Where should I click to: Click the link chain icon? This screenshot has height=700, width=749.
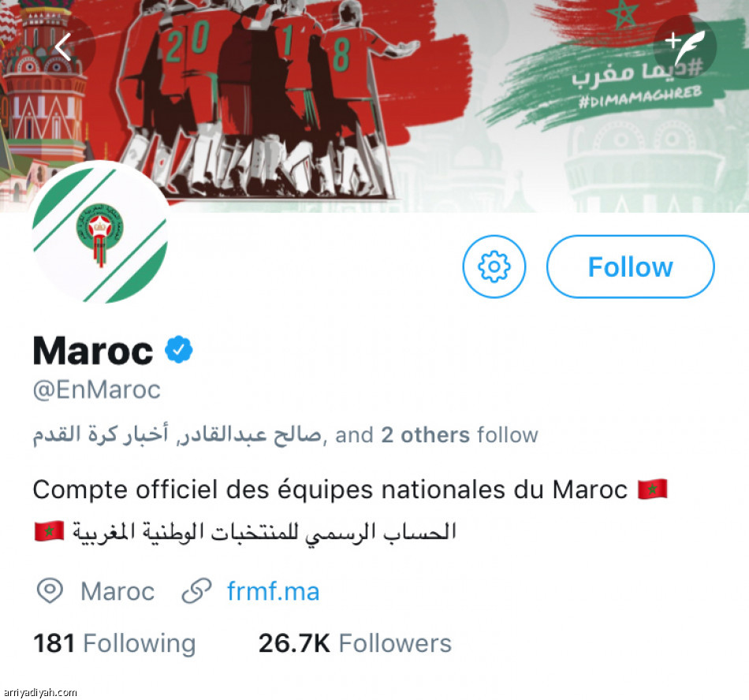pos(197,591)
